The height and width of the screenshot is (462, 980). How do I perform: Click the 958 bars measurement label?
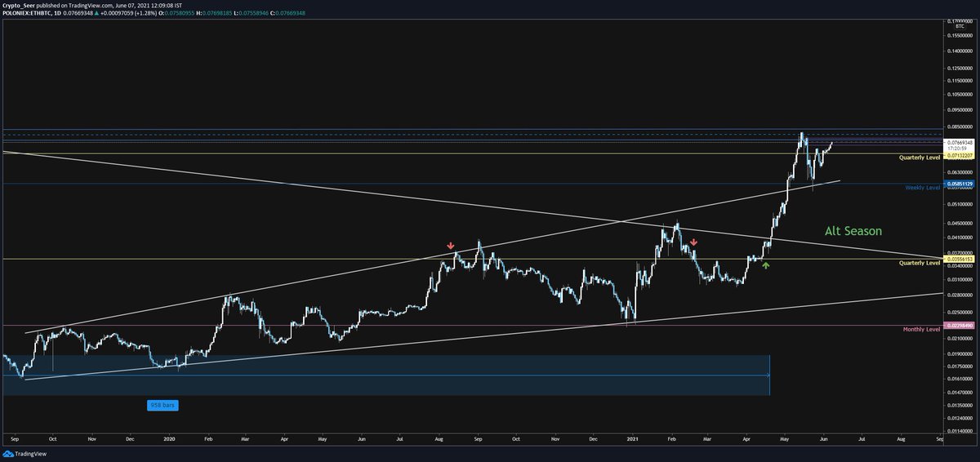[162, 405]
